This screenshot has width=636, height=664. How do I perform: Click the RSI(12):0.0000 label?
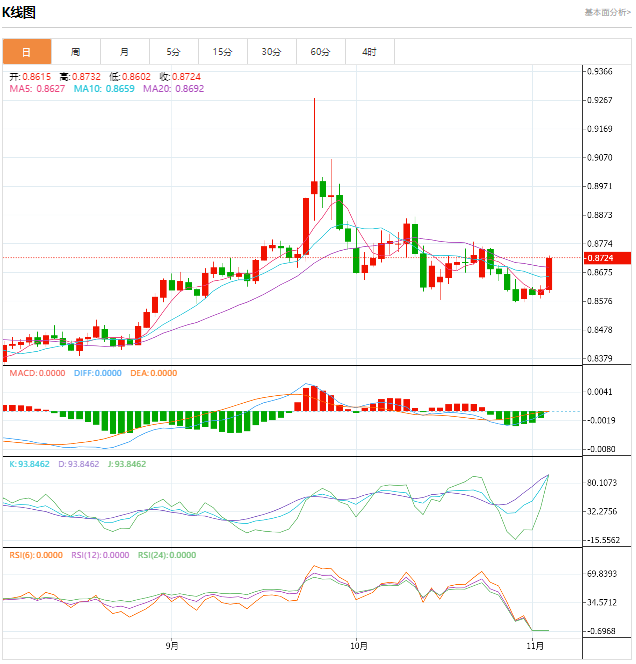point(100,556)
